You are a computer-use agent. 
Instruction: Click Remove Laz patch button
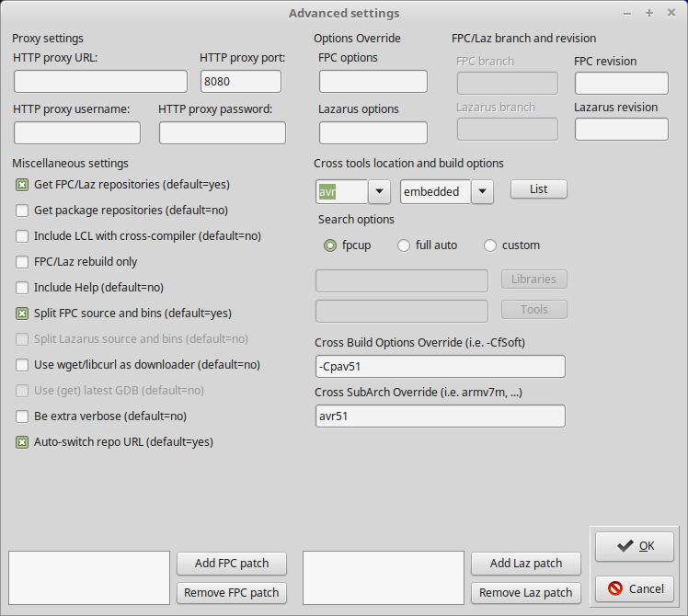525,592
